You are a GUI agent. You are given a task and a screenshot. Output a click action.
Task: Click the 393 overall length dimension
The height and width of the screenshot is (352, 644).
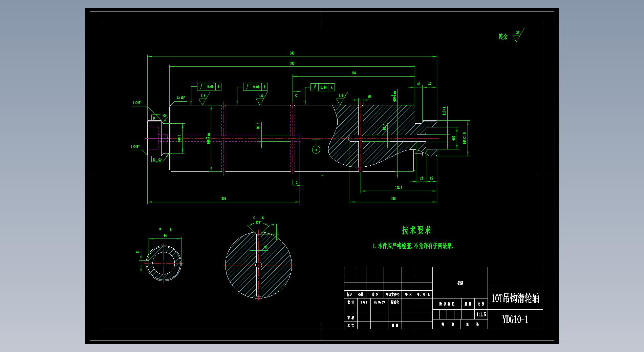[x=292, y=53]
